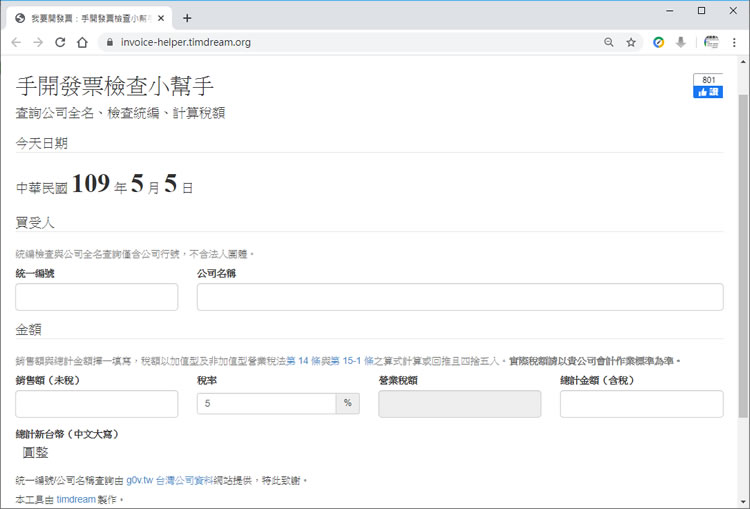Open the timdream author link
This screenshot has height=509, width=750.
tap(76, 499)
